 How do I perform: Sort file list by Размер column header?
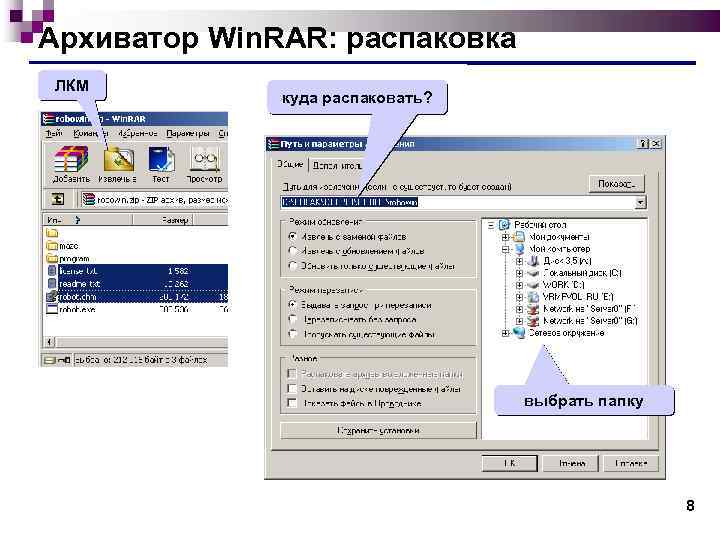[163, 220]
